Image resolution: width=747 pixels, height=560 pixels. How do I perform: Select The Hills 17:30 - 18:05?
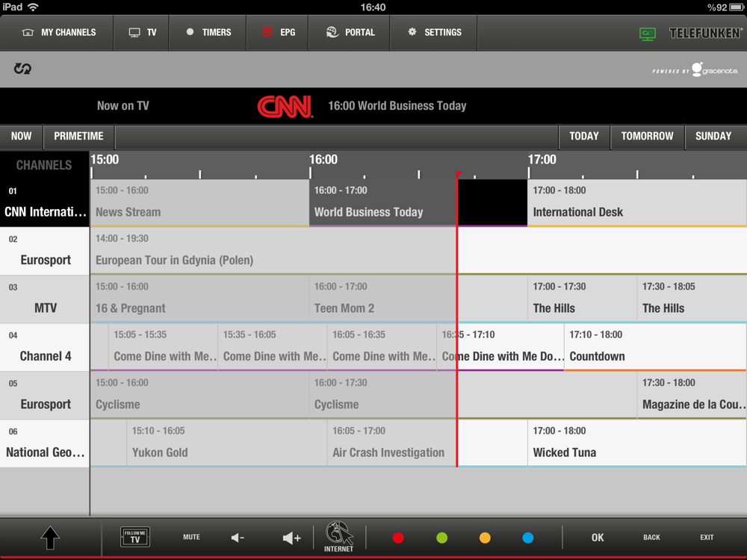pos(692,299)
